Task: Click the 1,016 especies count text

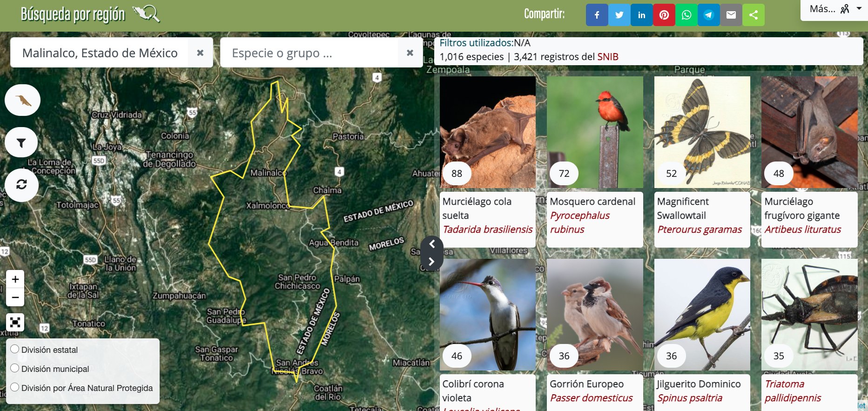Action: [x=471, y=57]
